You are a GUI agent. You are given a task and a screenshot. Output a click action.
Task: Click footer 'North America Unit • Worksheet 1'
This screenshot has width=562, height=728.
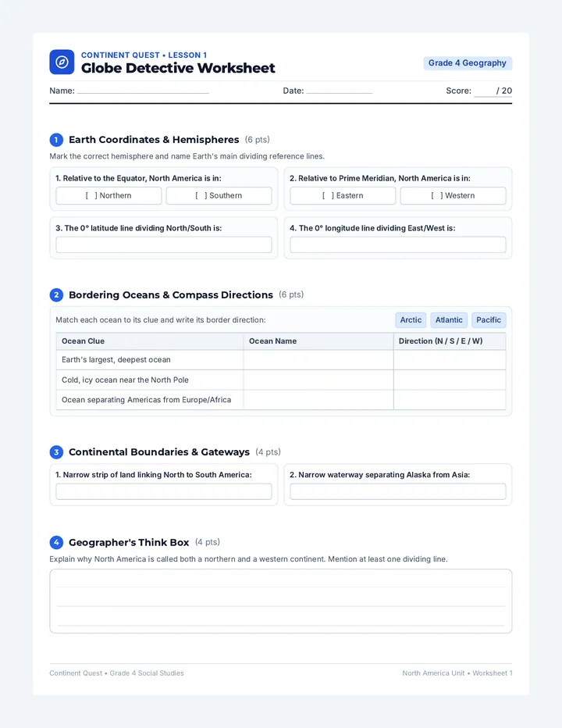point(457,673)
